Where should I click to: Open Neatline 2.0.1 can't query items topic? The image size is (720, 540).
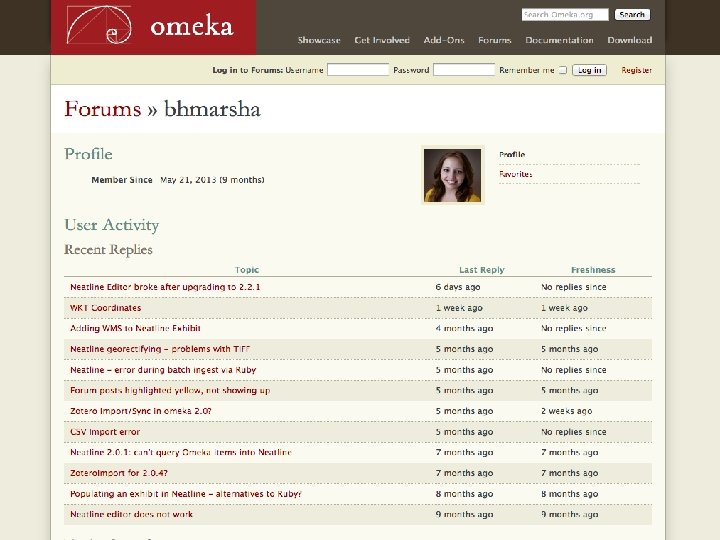(180, 452)
